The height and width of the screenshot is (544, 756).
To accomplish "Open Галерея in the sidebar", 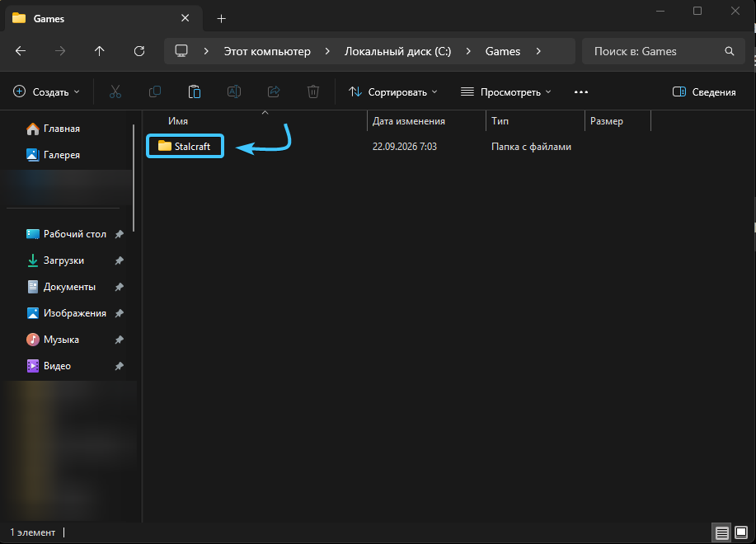I will [53, 155].
